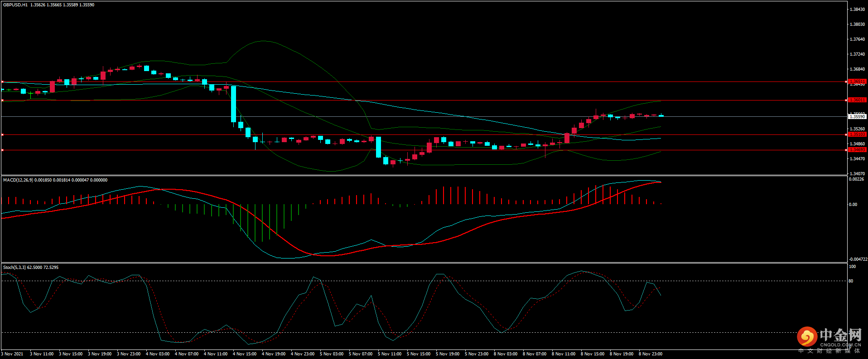This screenshot has height=359, width=868.
Task: Click the 5 Nov 03:00 time label
Action: tap(332, 354)
